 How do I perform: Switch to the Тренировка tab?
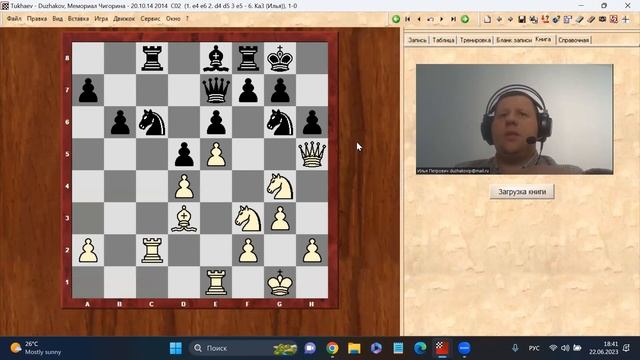click(x=475, y=40)
